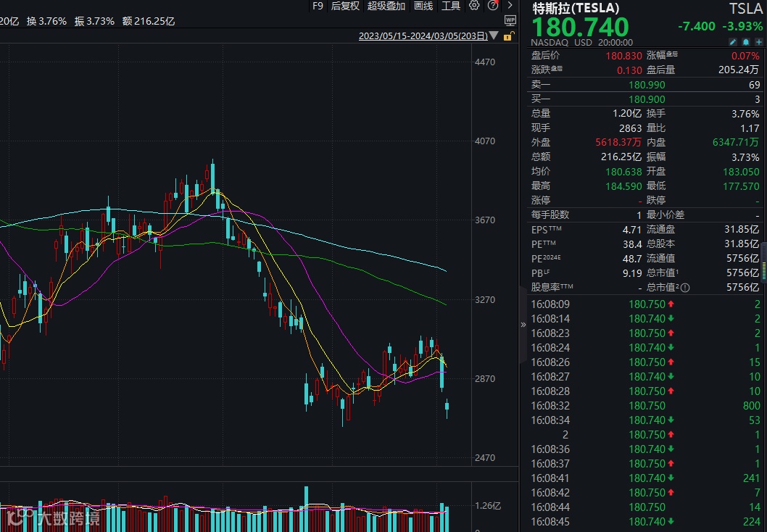The height and width of the screenshot is (532, 767).
Task: Click the 16:08:26 trade with volume 15
Action: pos(646,362)
